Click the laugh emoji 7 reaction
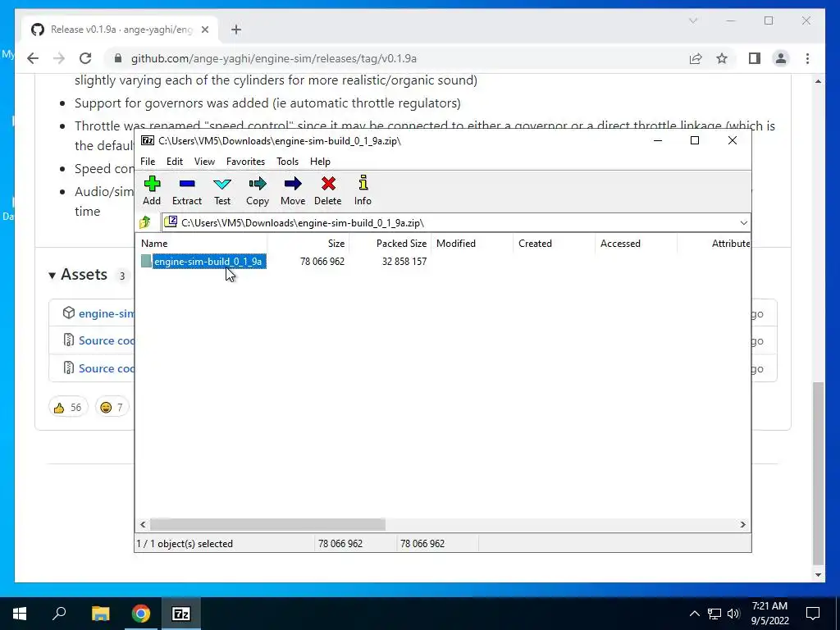 [112, 408]
